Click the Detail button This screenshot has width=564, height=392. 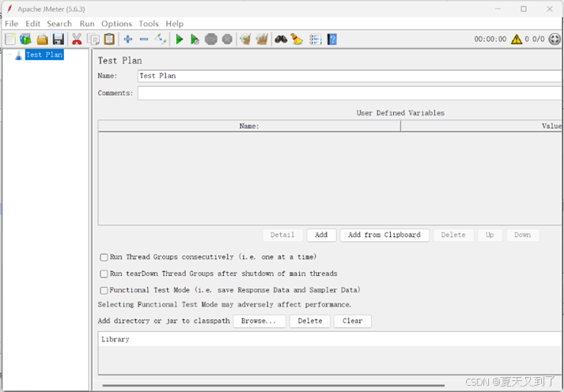click(x=282, y=235)
